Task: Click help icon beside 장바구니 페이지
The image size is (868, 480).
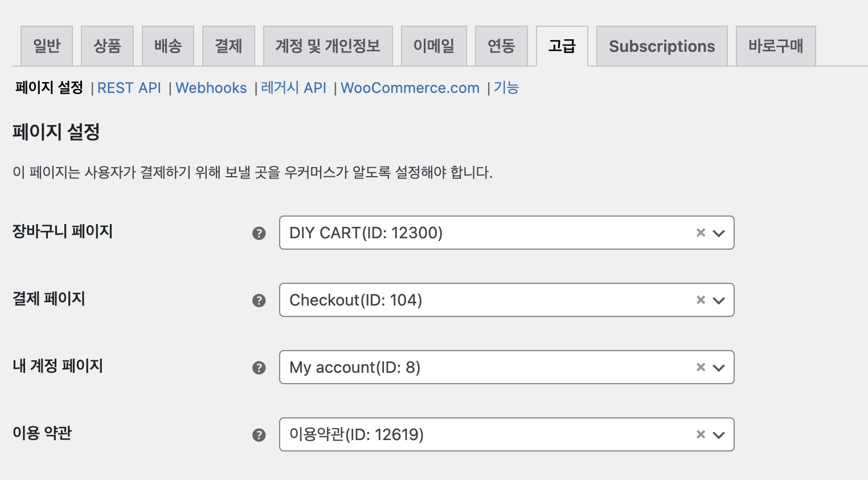Action: (259, 233)
